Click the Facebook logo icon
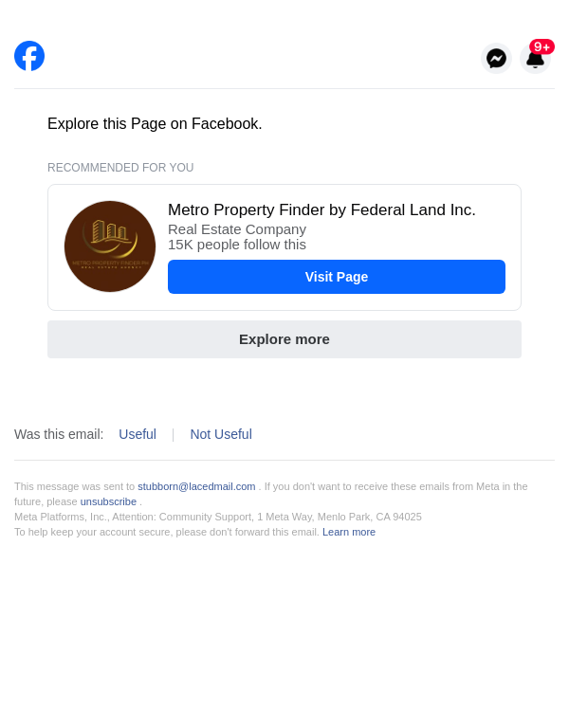This screenshot has width=569, height=728. tap(29, 56)
